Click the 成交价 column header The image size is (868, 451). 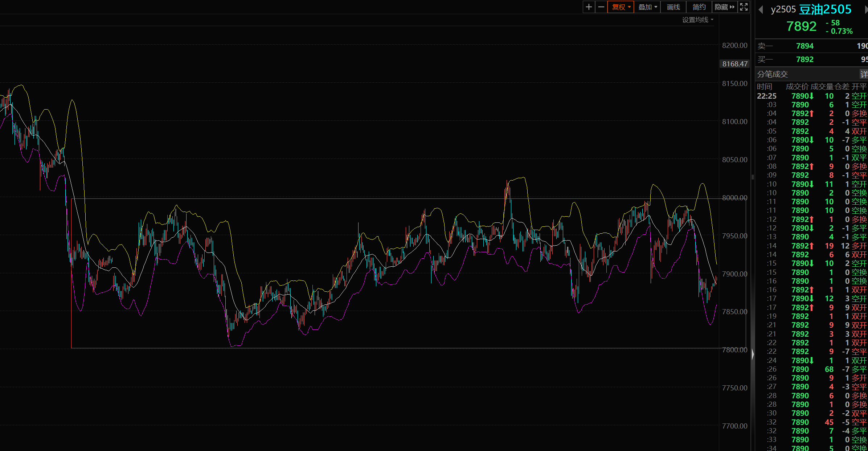click(797, 87)
